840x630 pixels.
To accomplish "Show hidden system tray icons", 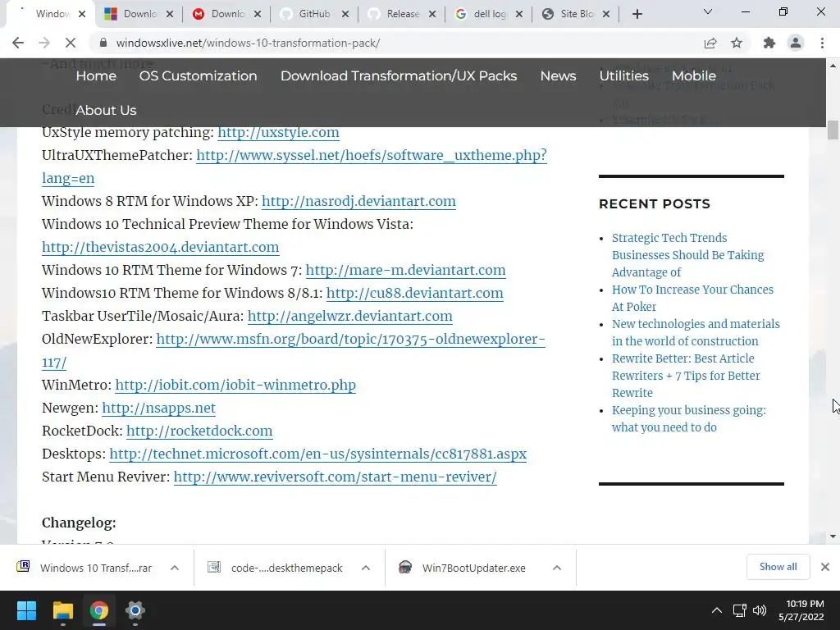I will point(716,610).
